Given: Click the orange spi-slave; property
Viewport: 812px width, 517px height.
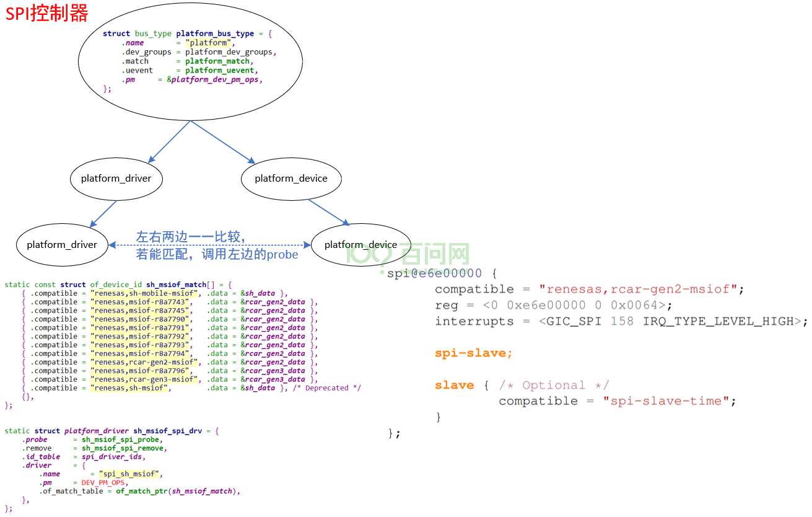Looking at the screenshot, I should (x=474, y=353).
